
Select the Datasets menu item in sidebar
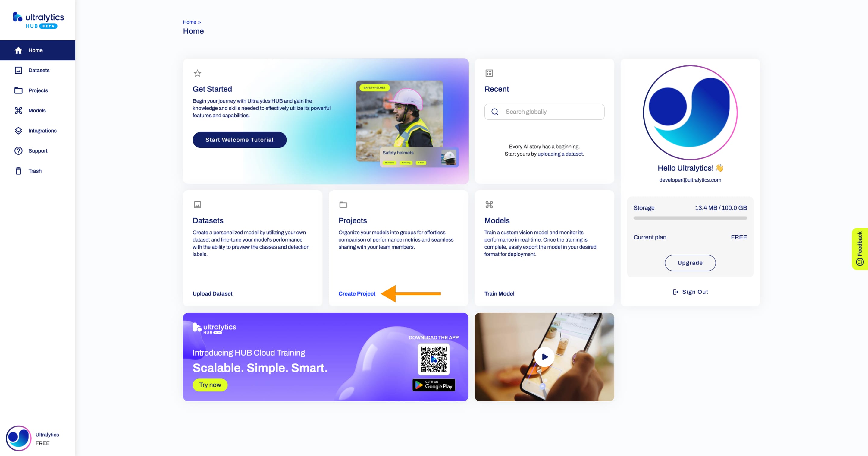pos(39,70)
